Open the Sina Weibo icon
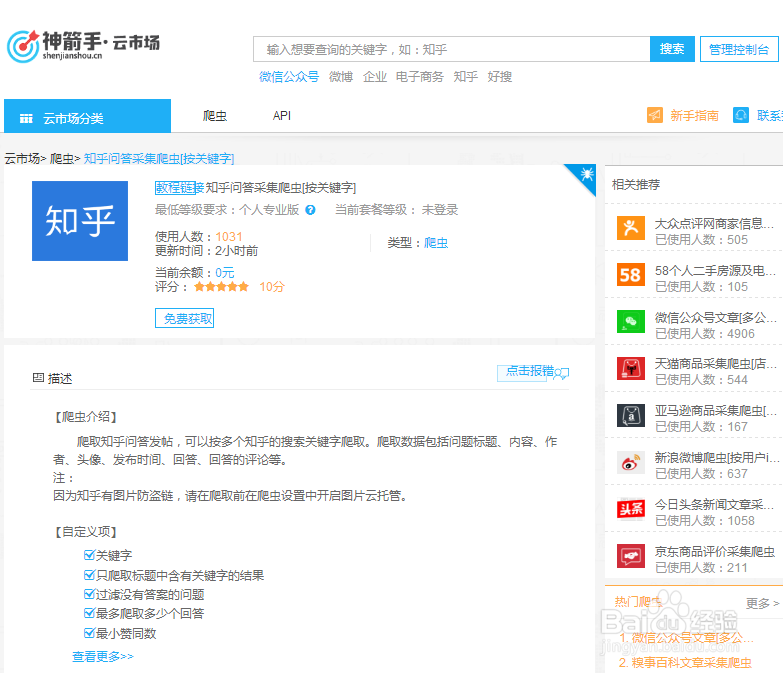Screen dimensions: 783x673 631,463
